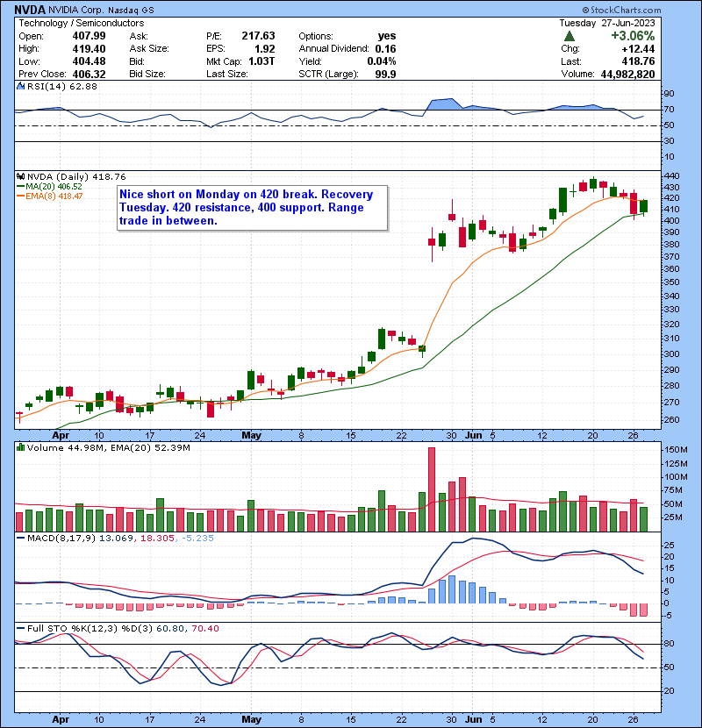Click the MACD(8,17,9) indicator label
The width and height of the screenshot is (702, 728).
[61, 539]
